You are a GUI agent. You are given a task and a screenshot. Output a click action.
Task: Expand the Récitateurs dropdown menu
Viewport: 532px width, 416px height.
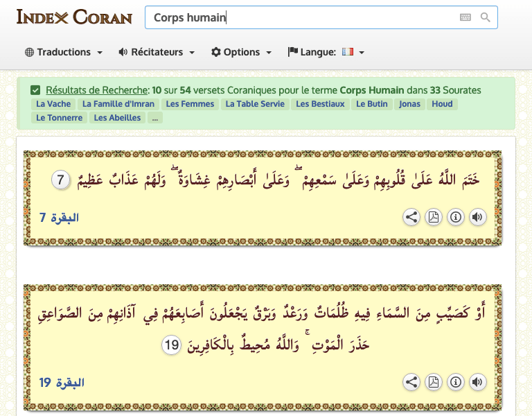tap(157, 52)
